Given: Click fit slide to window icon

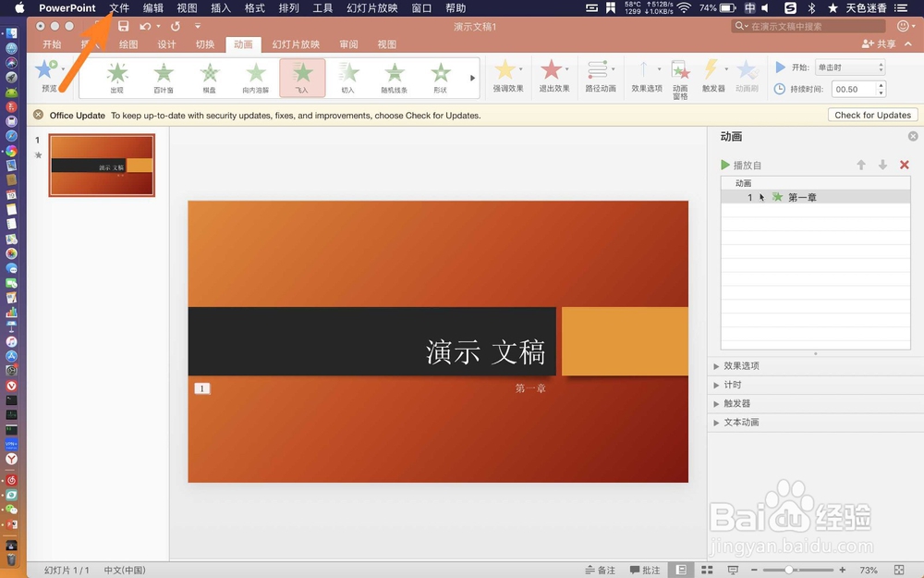Looking at the screenshot, I should tap(899, 570).
